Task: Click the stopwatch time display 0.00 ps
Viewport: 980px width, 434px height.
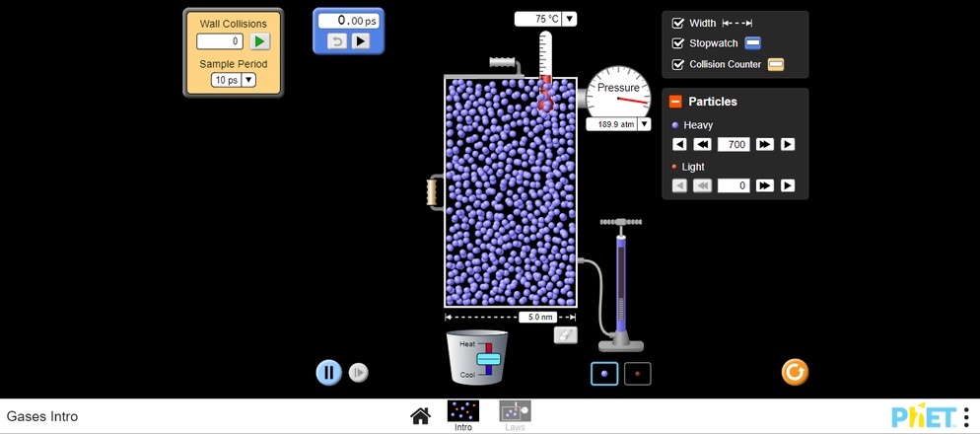Action: (349, 21)
